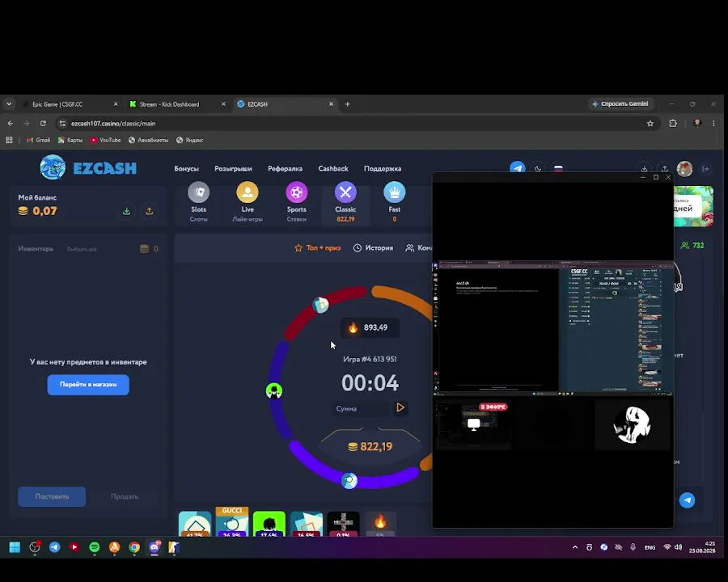
Task: Click the blue Telegram chat button
Action: [x=687, y=500]
